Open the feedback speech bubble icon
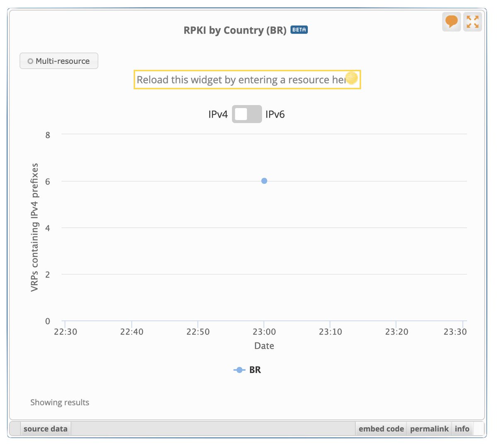Viewport: 497px width, 448px height. pos(451,22)
